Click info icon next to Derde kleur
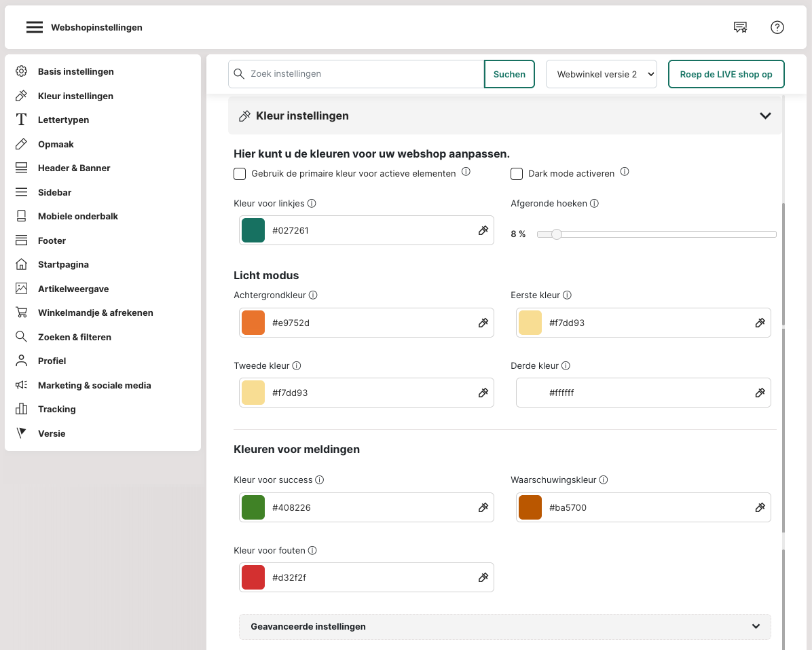Viewport: 812px width, 650px height. [x=566, y=365]
